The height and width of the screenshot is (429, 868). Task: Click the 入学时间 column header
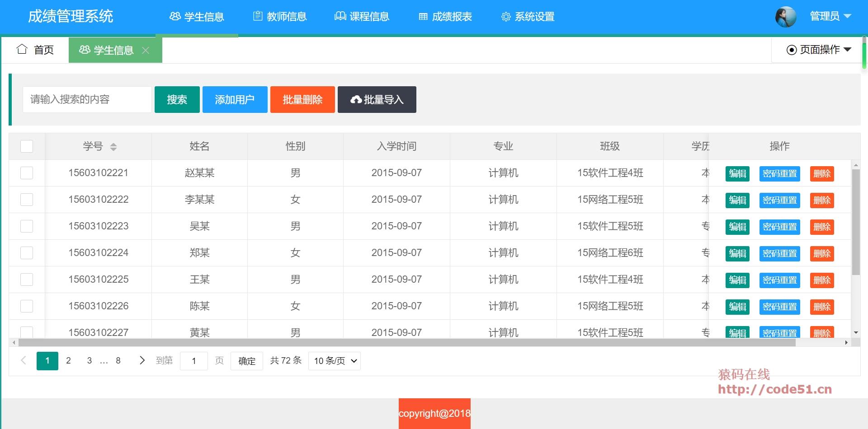click(396, 146)
